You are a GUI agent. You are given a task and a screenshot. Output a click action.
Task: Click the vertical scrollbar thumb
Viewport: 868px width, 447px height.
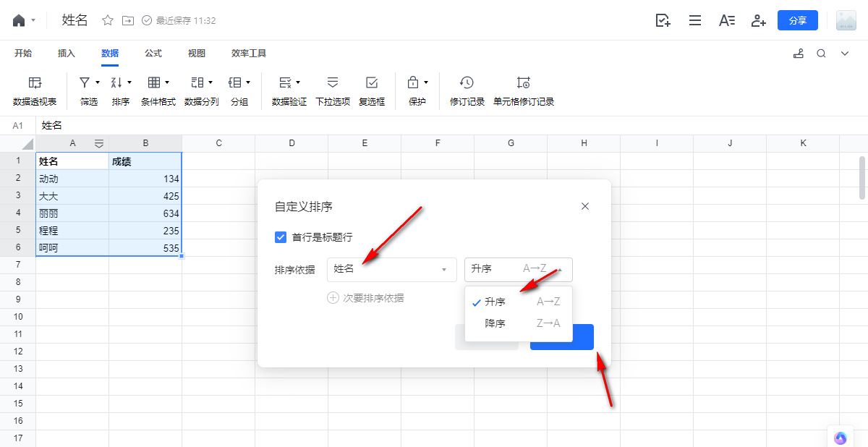point(862,177)
